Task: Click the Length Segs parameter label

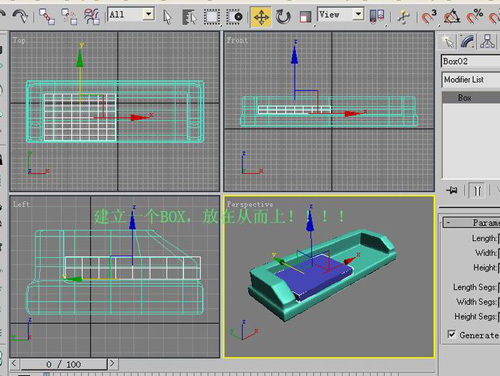Action: (x=475, y=287)
